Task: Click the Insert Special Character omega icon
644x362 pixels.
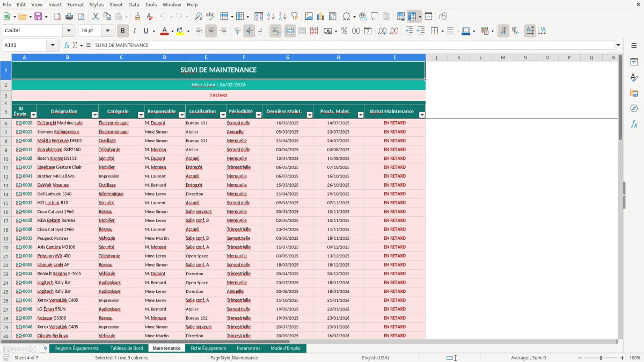Action: click(346, 17)
